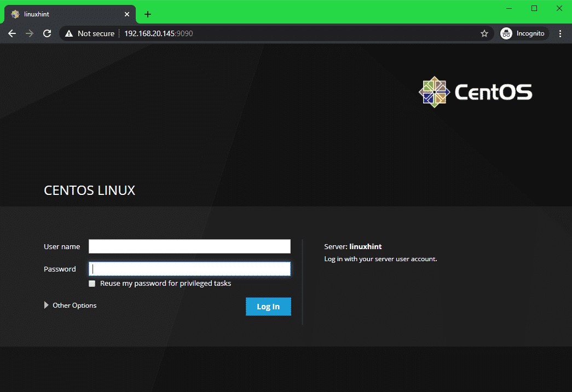Viewport: 572px width, 392px height.
Task: Select the linuxhint browser tab
Action: [x=70, y=14]
